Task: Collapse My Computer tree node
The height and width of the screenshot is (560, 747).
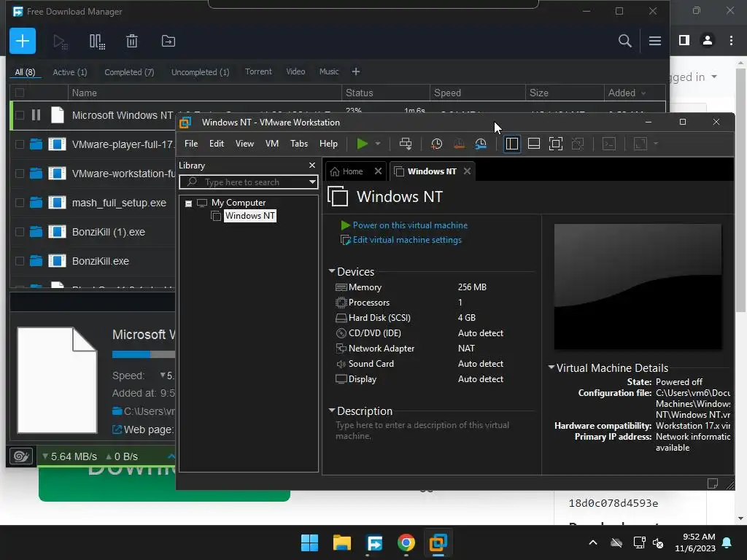Action: click(x=189, y=203)
